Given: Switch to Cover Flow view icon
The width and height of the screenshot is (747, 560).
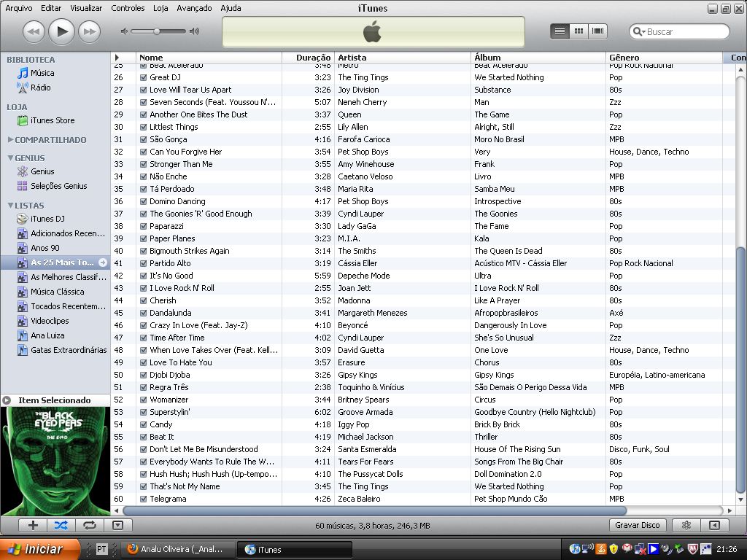Looking at the screenshot, I should click(x=598, y=31).
